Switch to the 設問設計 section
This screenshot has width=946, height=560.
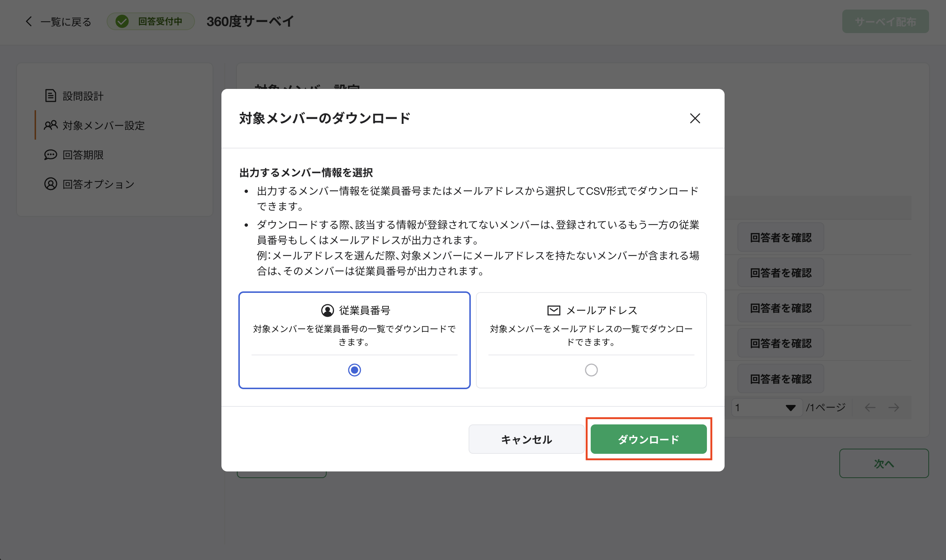(83, 96)
